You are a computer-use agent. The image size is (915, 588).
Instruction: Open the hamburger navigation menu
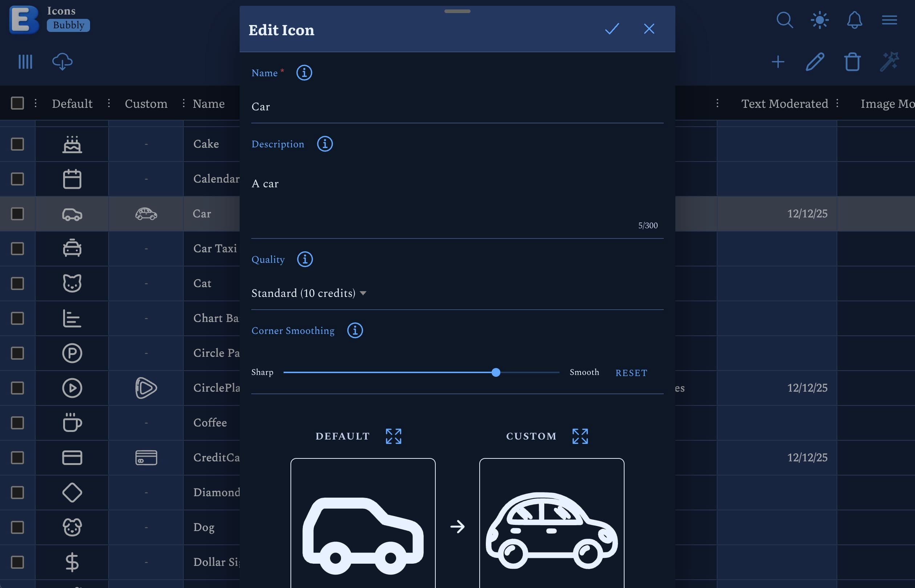(889, 20)
